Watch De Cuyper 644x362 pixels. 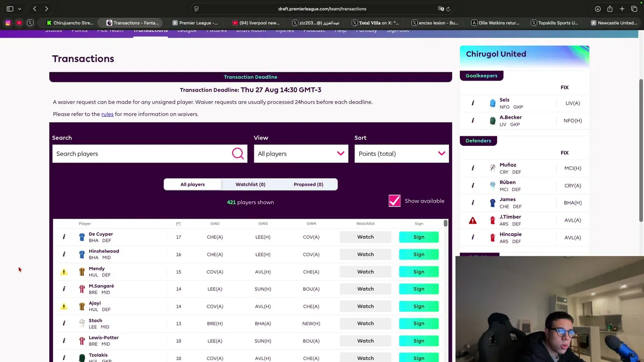pos(365,237)
